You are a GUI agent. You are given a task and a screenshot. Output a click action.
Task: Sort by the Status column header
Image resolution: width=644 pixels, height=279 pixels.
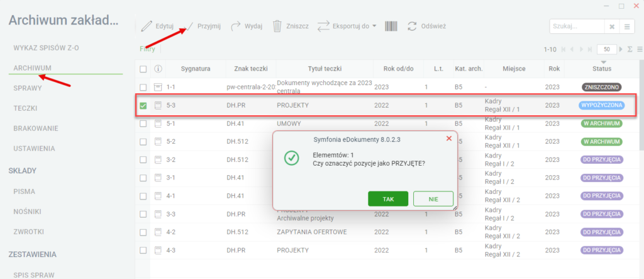pos(602,69)
